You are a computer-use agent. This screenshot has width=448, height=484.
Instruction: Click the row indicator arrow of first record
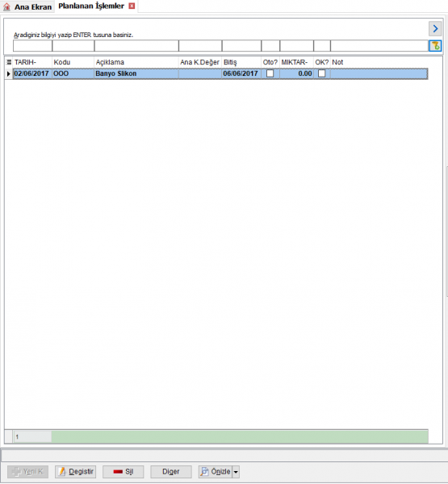[x=9, y=73]
